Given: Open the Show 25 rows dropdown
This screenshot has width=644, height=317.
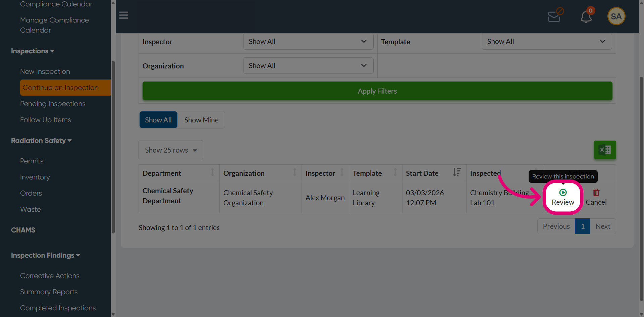Looking at the screenshot, I should (x=171, y=150).
